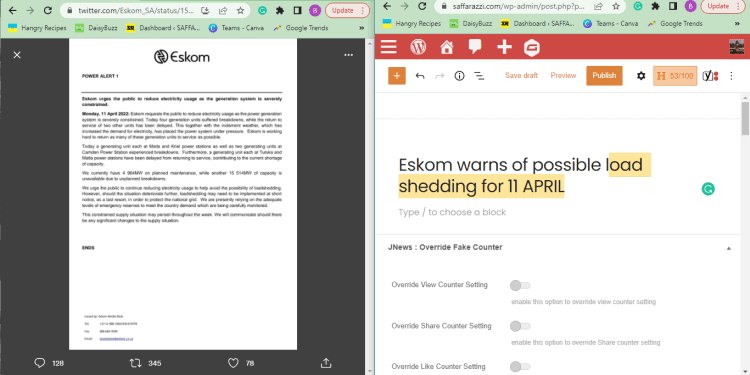The width and height of the screenshot is (750, 375).
Task: Redo the edit in the editor toolbar
Action: (x=440, y=76)
